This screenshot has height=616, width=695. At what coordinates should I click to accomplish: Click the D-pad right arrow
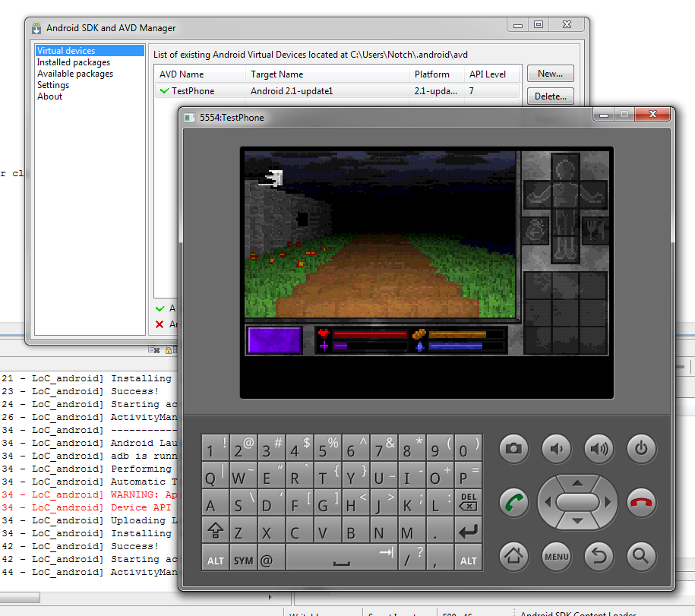click(608, 502)
